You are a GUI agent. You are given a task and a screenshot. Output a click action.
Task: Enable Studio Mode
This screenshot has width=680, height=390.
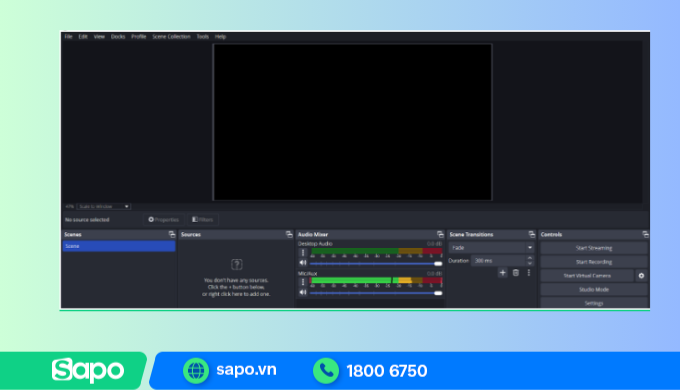[x=594, y=289]
